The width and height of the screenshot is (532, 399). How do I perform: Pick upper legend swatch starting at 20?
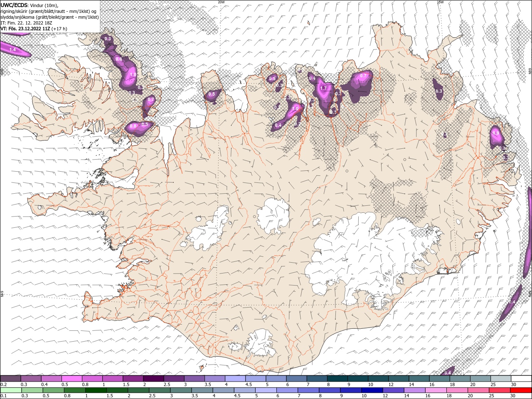480,379
